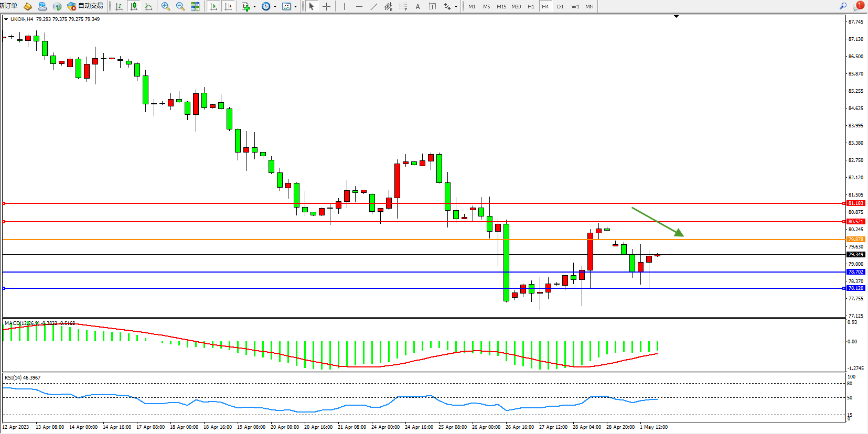Open the search magnifier in top-right
The image size is (868, 434).
843,6
